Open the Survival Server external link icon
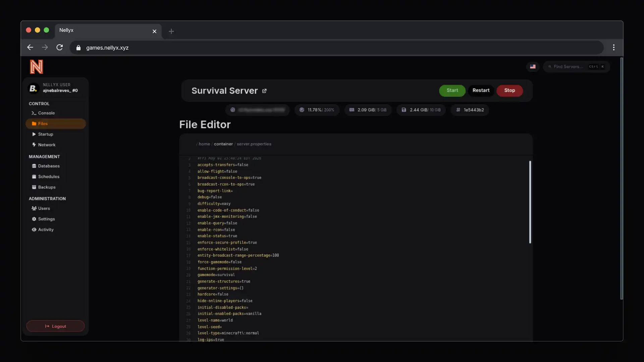 click(x=264, y=91)
